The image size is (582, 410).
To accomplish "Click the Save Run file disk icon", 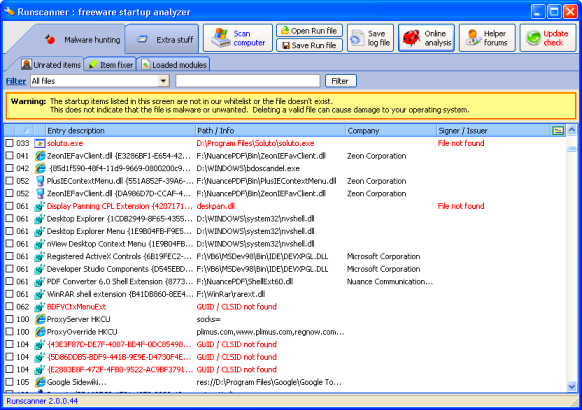I will (286, 45).
